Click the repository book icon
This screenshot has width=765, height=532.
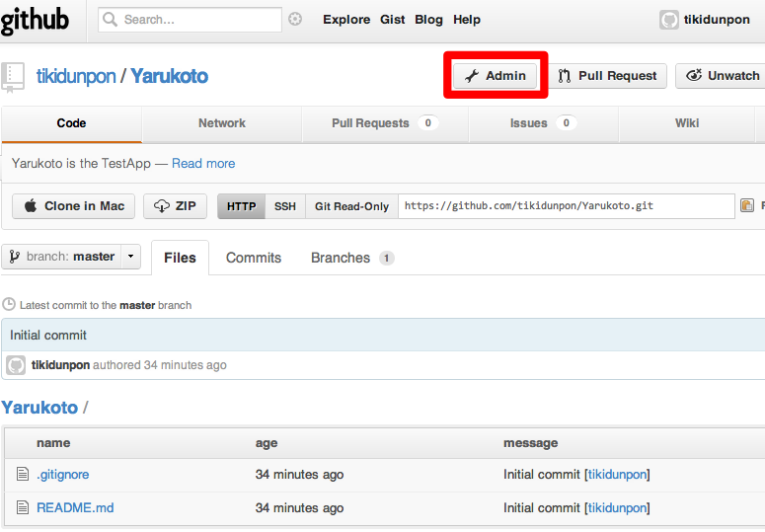point(13,77)
